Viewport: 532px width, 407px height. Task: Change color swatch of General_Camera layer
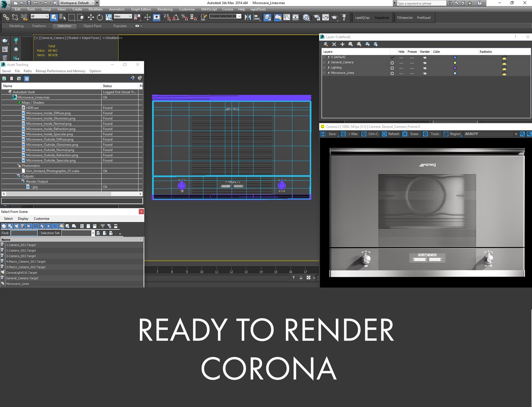(455, 63)
